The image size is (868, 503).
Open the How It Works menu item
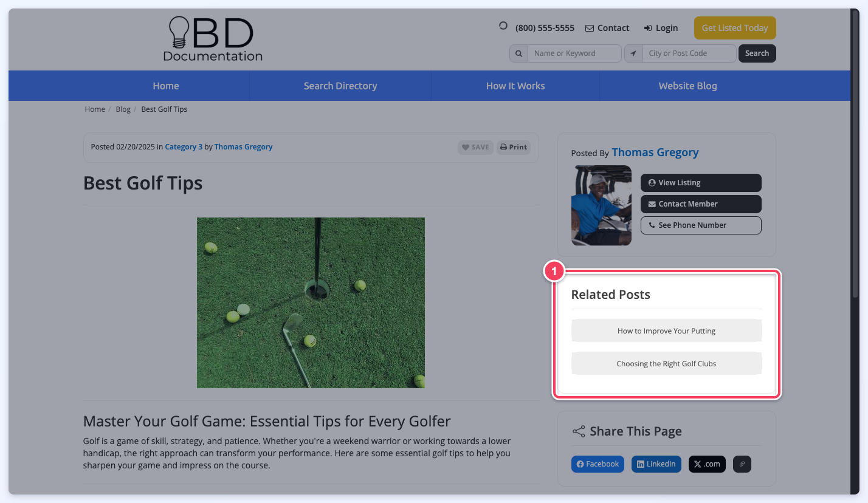point(515,86)
